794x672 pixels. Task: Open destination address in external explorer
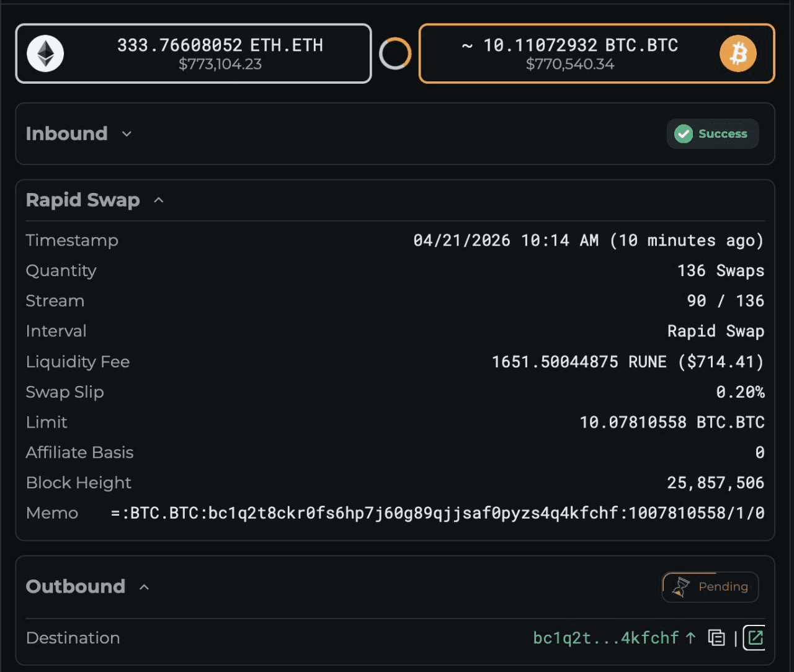click(x=755, y=638)
